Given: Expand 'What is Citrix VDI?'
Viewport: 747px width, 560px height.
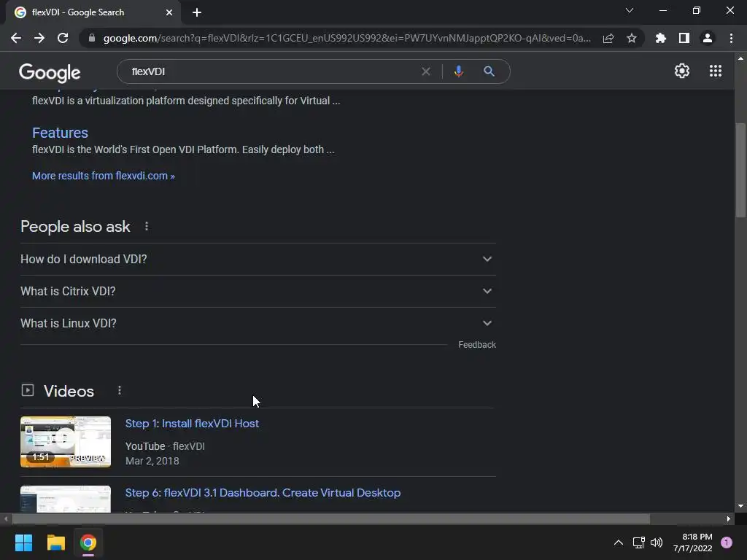Looking at the screenshot, I should tap(258, 291).
